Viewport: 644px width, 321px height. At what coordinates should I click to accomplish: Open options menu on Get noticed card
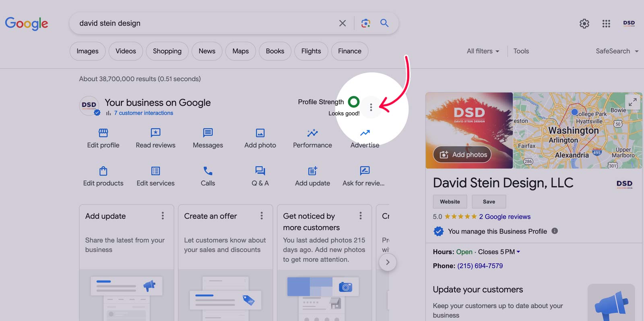(x=361, y=216)
